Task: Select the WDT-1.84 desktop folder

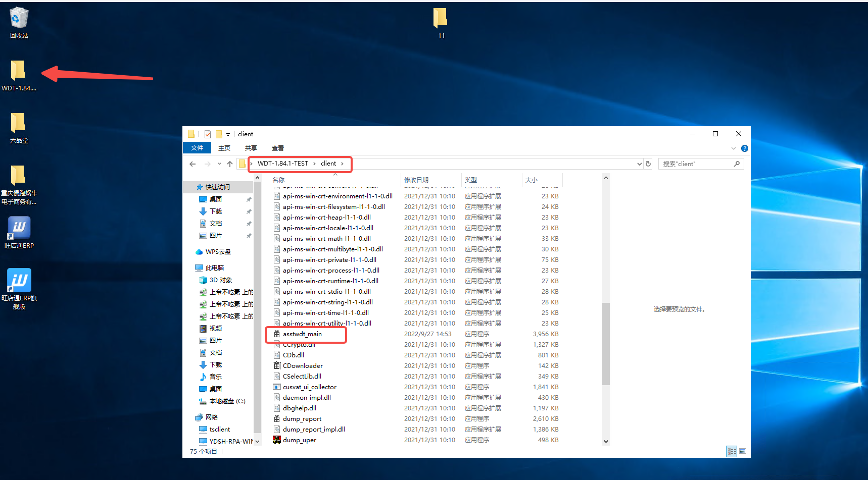Action: [19, 76]
